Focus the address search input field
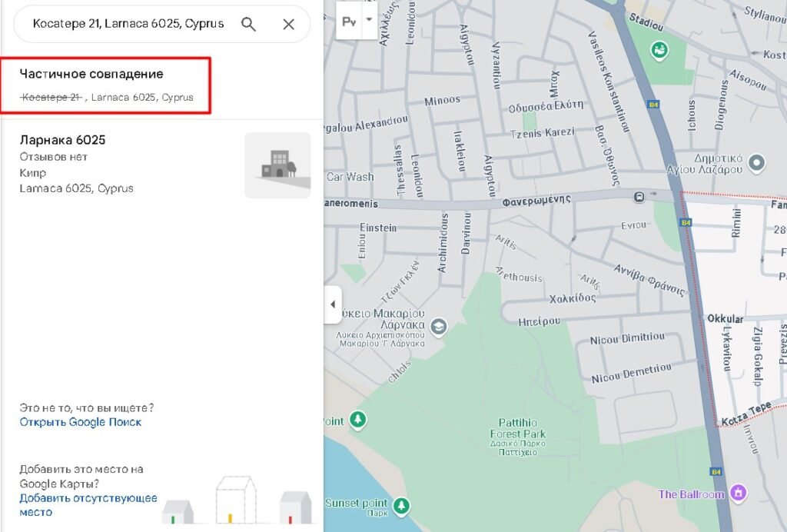The height and width of the screenshot is (532, 787). (128, 24)
